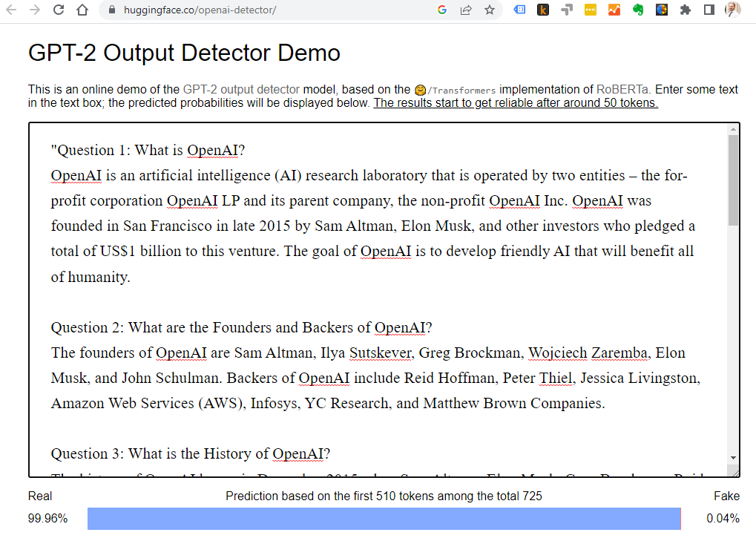Screen dimensions: 756x541
Task: Click the word 'Sutskever' in the text box
Action: tap(381, 353)
